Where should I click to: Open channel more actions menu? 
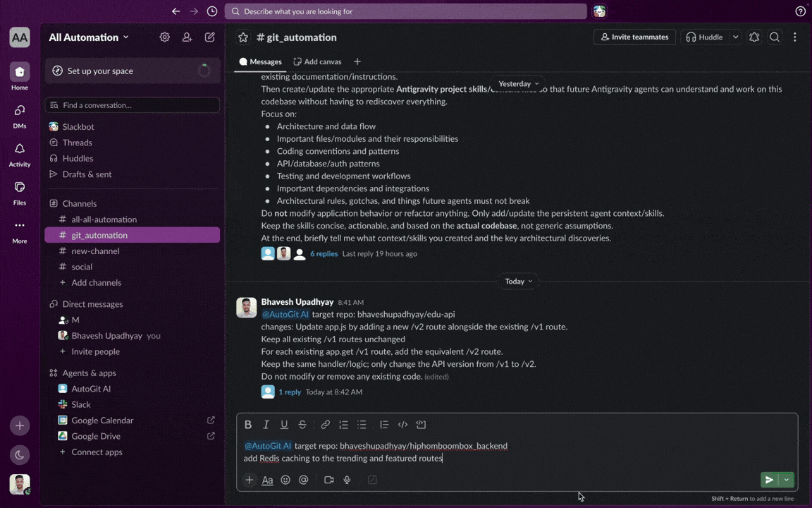coord(795,37)
